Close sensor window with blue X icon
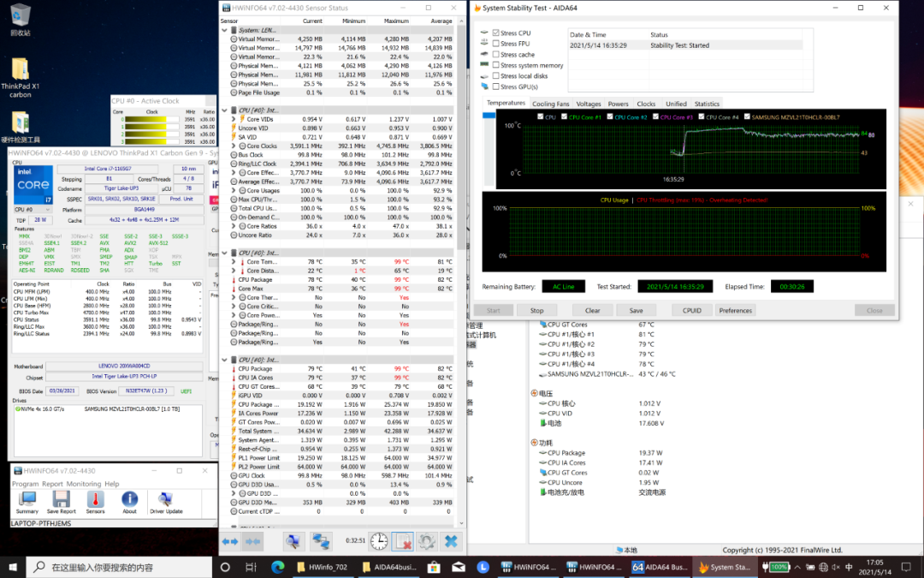The image size is (924, 578). (451, 541)
